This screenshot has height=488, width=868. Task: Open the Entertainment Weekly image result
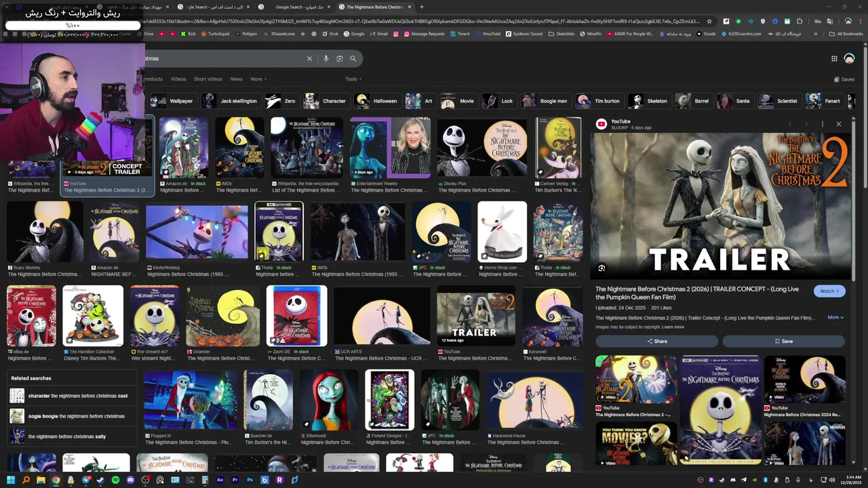coord(390,148)
